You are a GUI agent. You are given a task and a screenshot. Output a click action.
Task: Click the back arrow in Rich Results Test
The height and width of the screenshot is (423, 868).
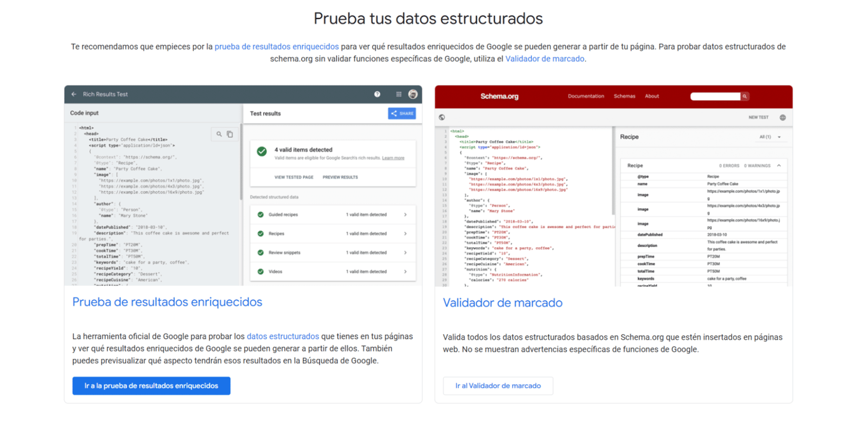[74, 94]
